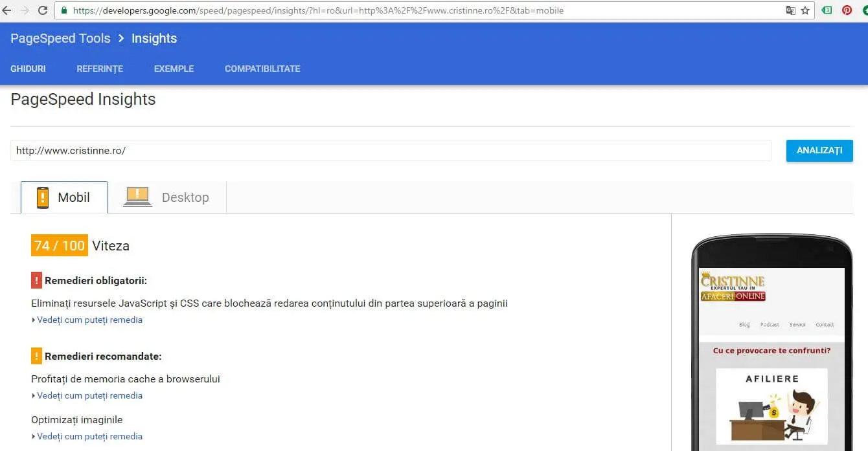Open the GHIDURI menu item

28,69
